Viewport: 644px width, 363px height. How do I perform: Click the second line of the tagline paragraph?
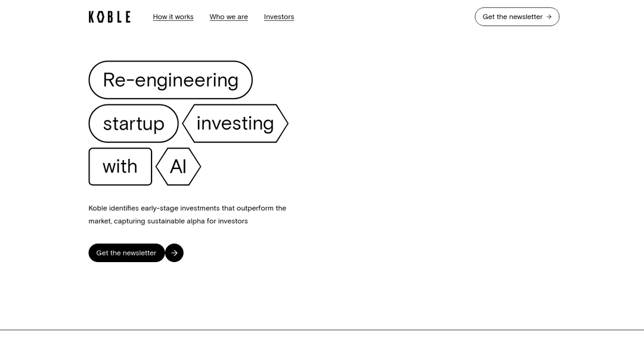(168, 221)
